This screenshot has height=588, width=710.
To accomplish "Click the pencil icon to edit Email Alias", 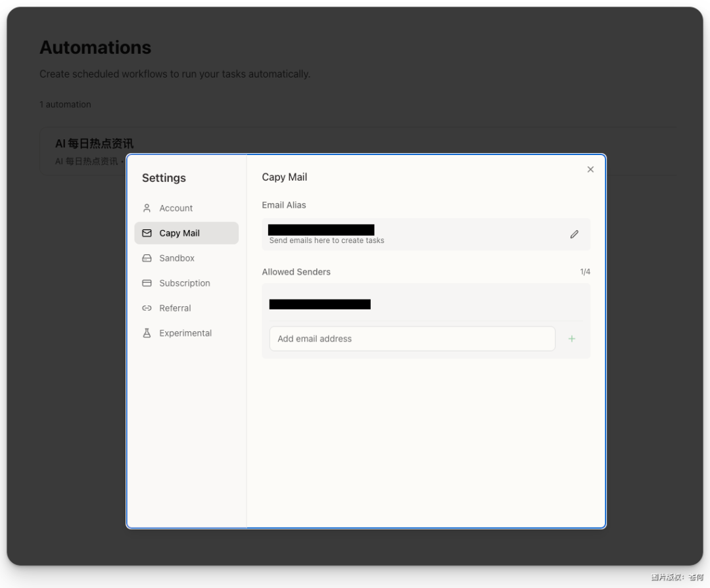I will pyautogui.click(x=574, y=234).
